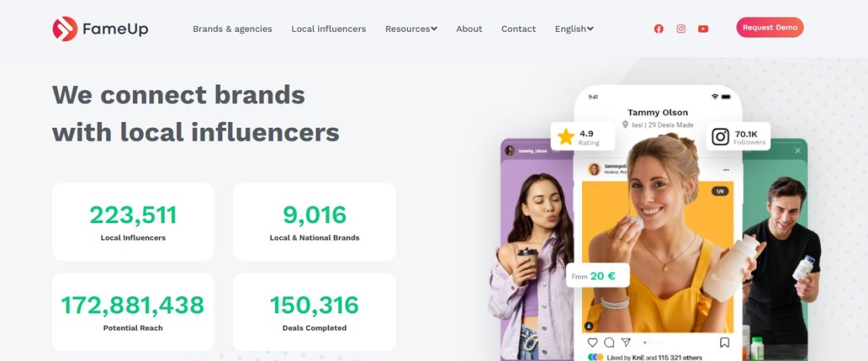
Task: Click the share paper-plane icon on post
Action: pos(626,342)
